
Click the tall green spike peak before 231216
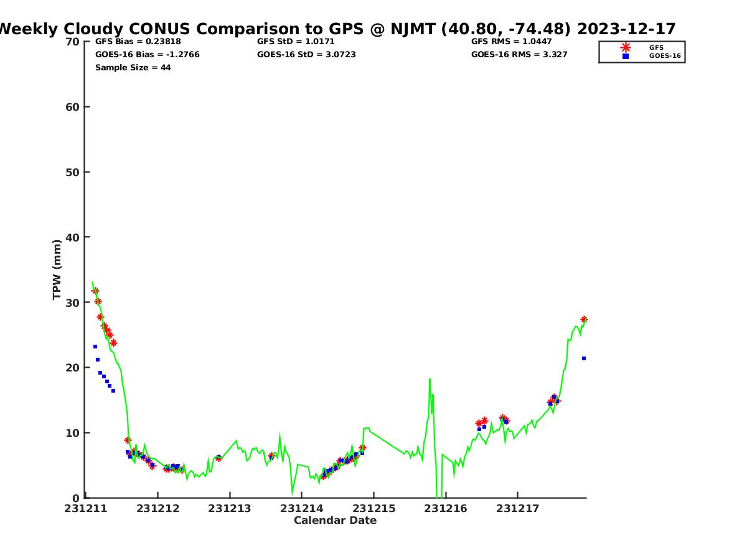click(x=430, y=379)
